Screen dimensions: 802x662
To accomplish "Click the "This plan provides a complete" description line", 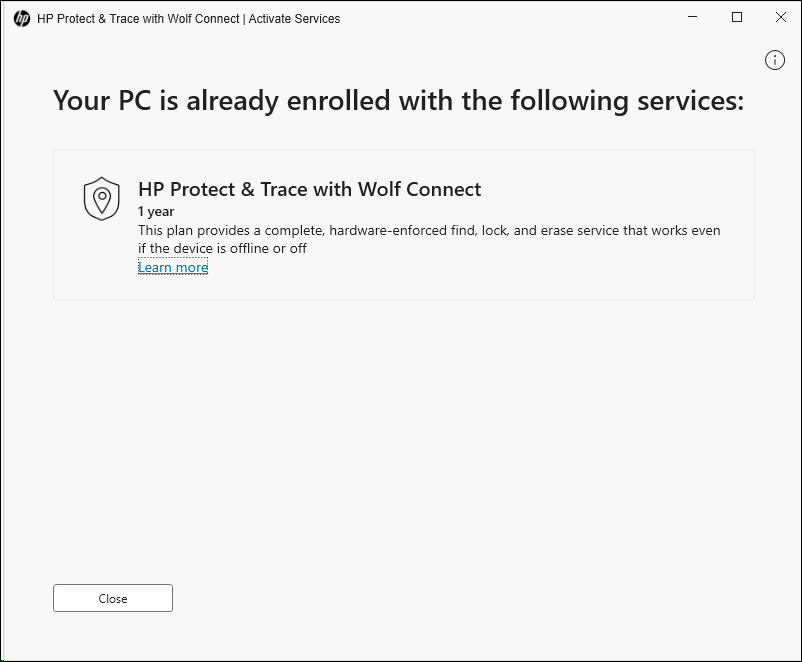I will 429,230.
